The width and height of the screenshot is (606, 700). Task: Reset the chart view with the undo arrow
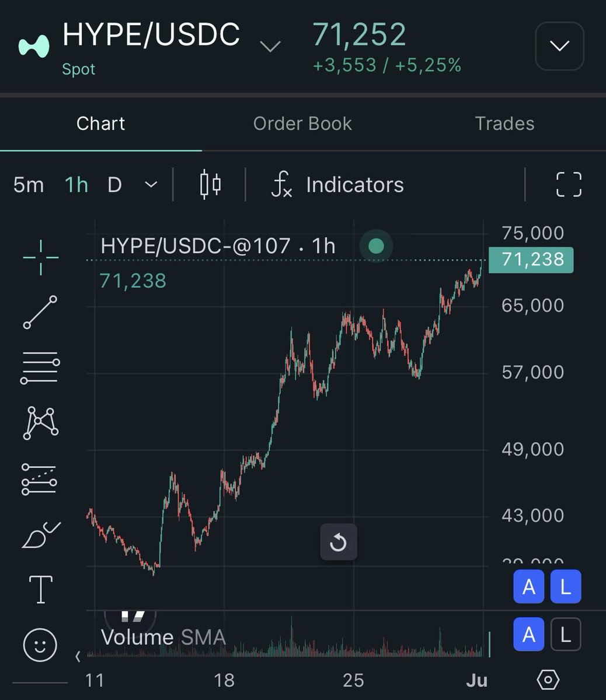[x=338, y=542]
